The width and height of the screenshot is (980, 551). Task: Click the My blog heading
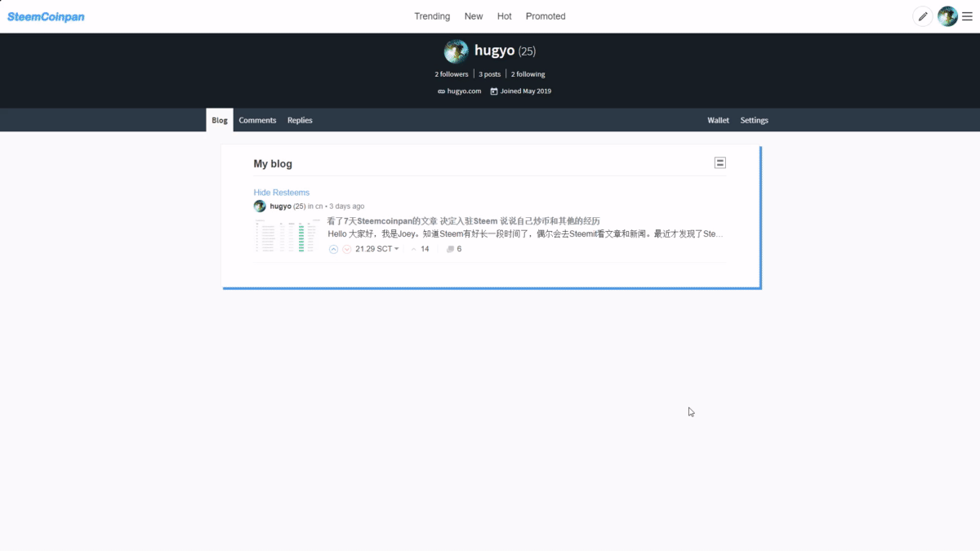(x=273, y=164)
